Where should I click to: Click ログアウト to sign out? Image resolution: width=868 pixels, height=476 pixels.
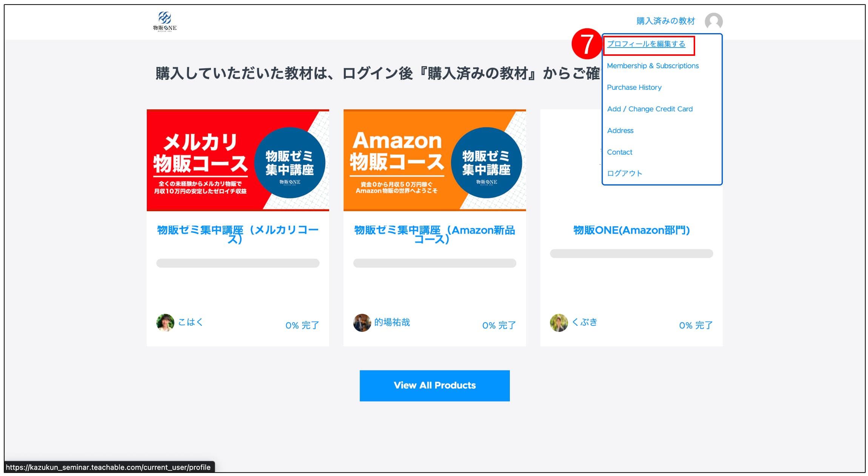point(625,174)
